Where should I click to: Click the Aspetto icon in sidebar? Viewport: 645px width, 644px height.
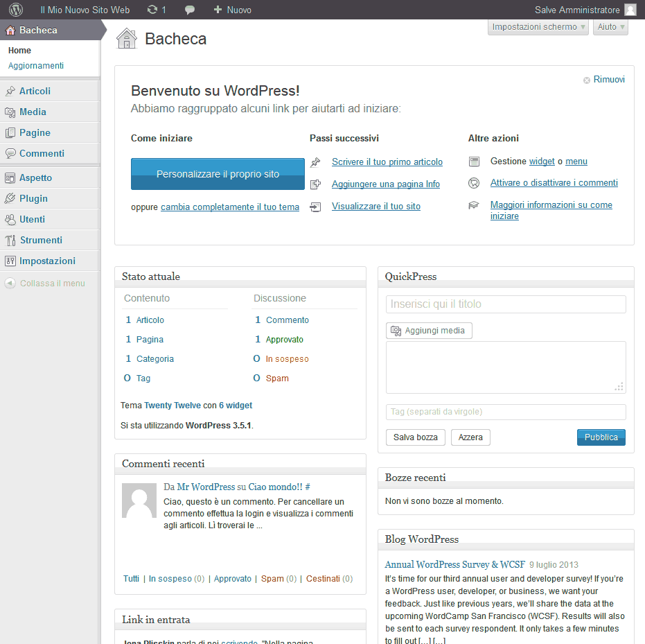[x=10, y=177]
